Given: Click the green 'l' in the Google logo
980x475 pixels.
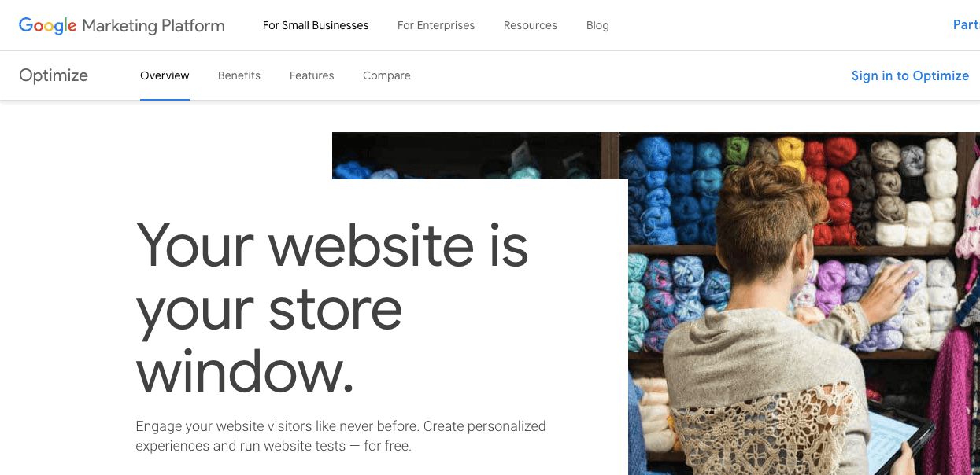Looking at the screenshot, I should pos(65,24).
